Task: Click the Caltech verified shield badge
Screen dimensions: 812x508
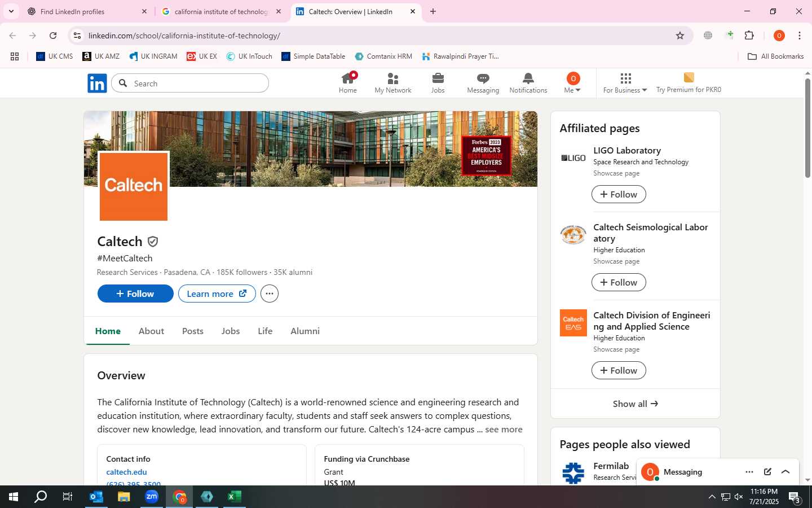Action: pyautogui.click(x=153, y=242)
